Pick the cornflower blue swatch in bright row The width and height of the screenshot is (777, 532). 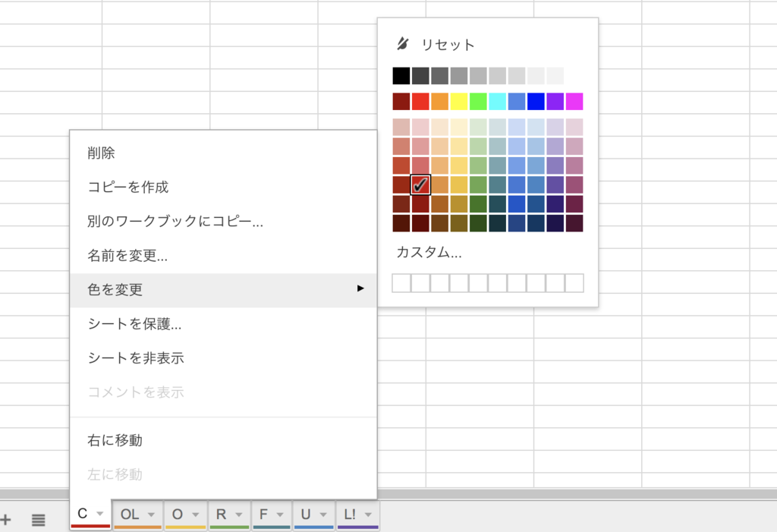(x=517, y=101)
